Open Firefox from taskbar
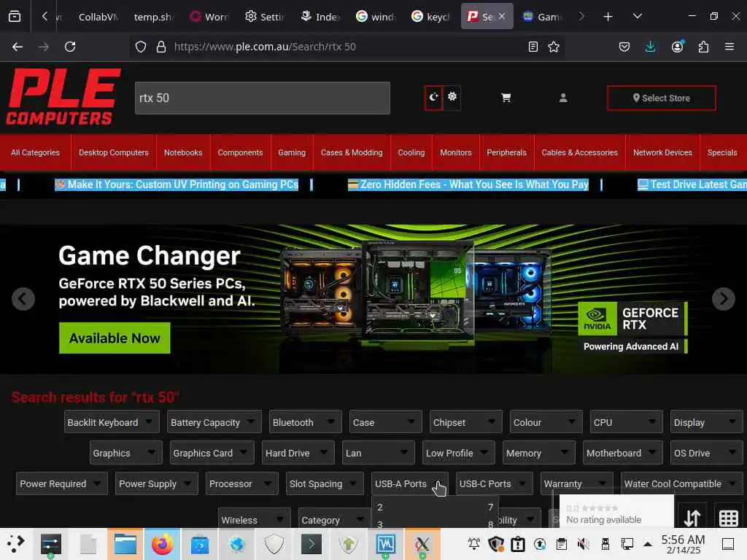The width and height of the screenshot is (747, 560). (163, 544)
